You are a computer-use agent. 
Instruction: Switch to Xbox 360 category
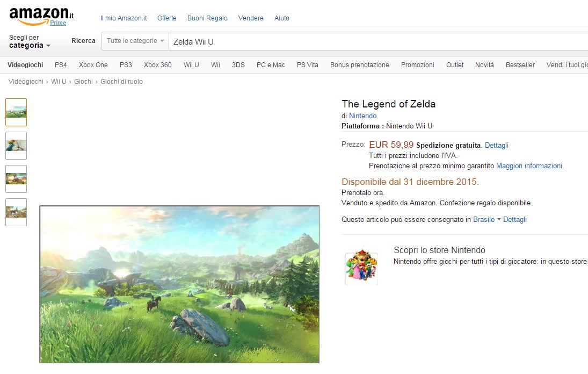point(157,65)
